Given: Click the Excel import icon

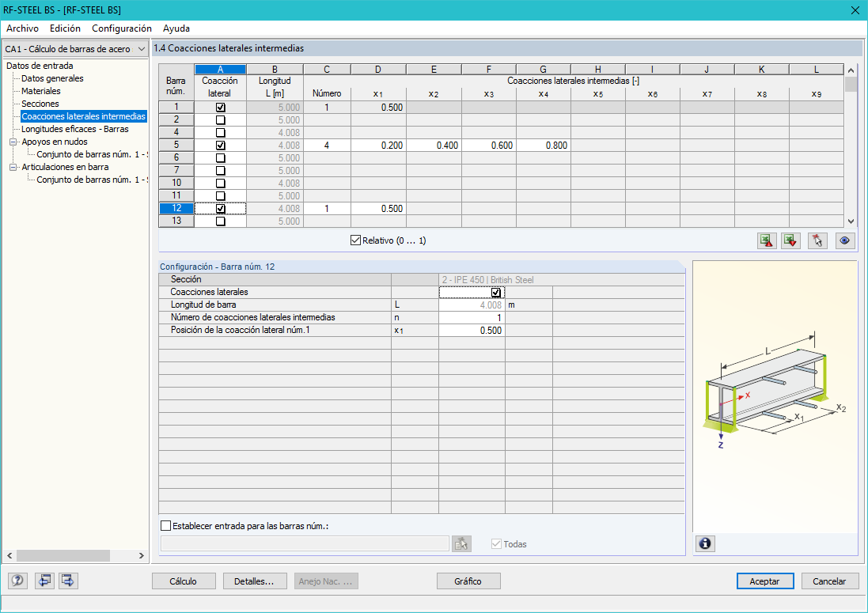Looking at the screenshot, I should pyautogui.click(x=790, y=240).
